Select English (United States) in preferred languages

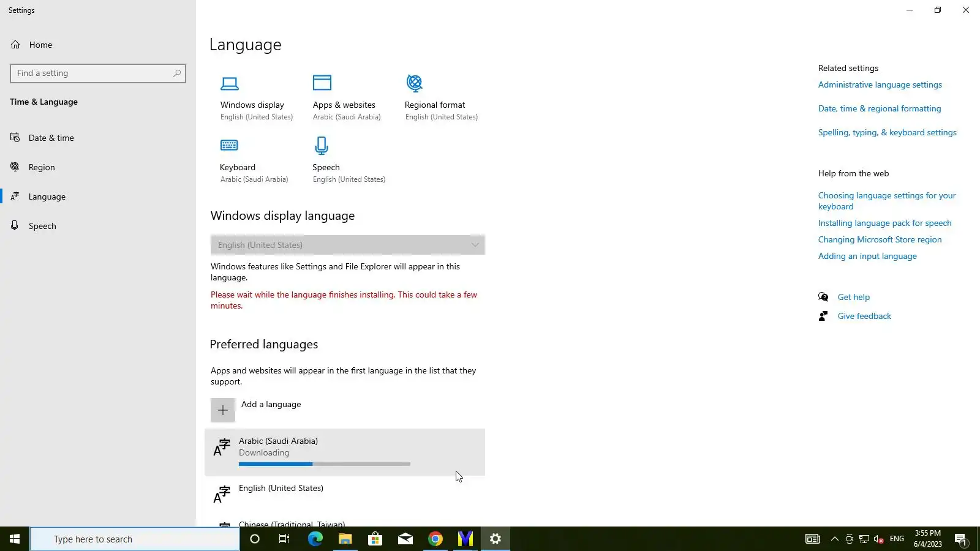345,493
